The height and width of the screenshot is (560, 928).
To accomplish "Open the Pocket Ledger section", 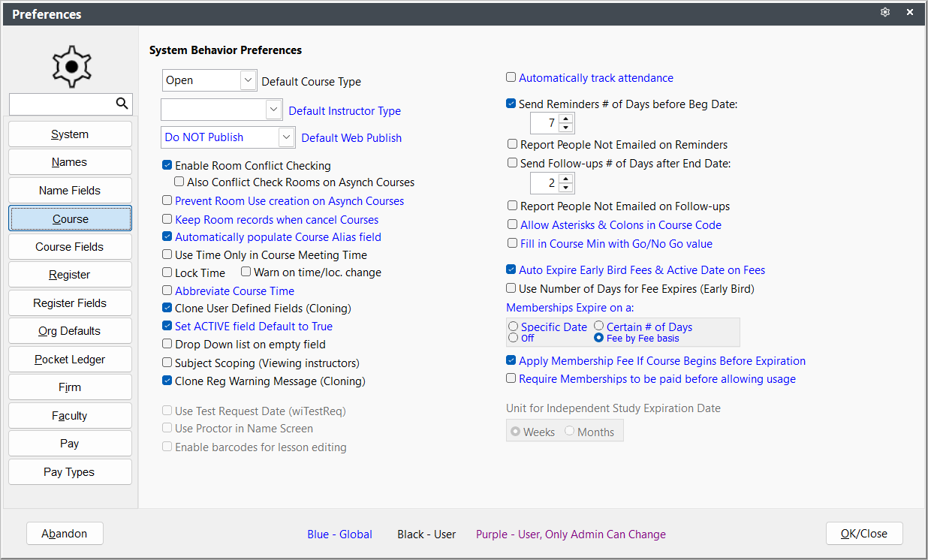I will coord(70,360).
